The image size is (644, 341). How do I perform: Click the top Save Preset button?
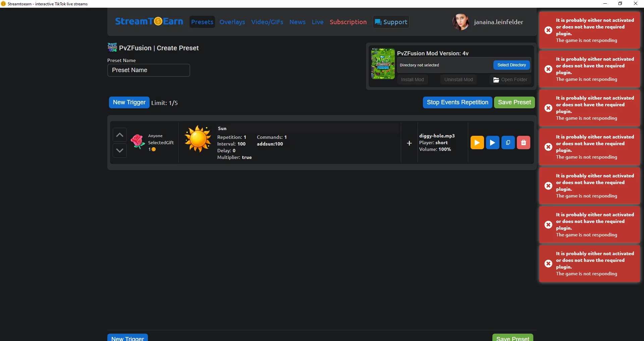click(x=514, y=102)
